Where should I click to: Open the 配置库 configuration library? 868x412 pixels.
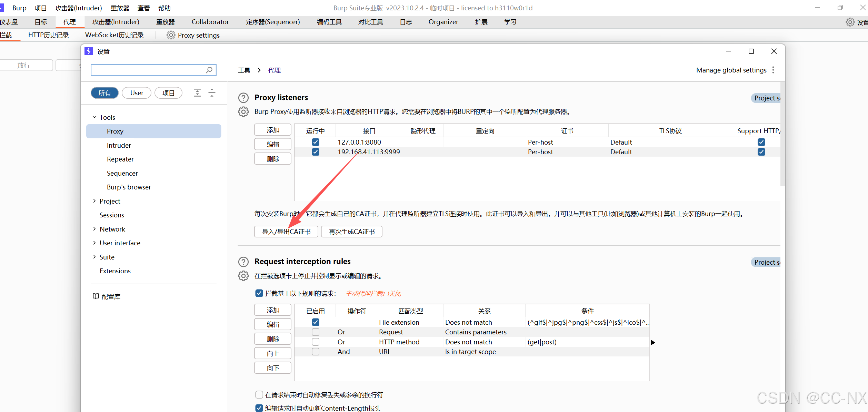point(107,296)
